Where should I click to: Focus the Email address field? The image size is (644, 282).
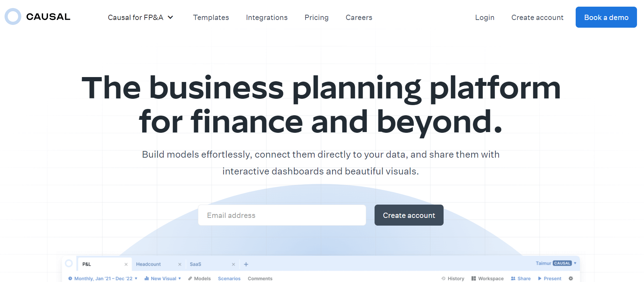[x=282, y=215]
